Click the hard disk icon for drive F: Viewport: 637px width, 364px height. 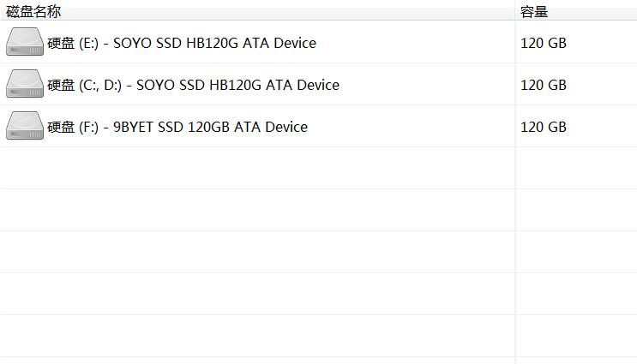pyautogui.click(x=25, y=125)
